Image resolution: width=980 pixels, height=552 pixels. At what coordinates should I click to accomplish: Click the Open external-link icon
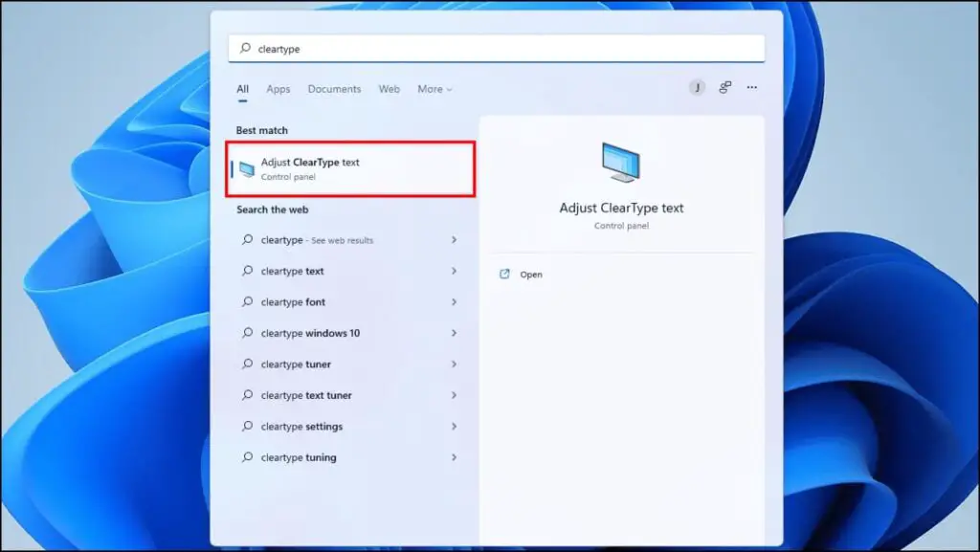[504, 275]
